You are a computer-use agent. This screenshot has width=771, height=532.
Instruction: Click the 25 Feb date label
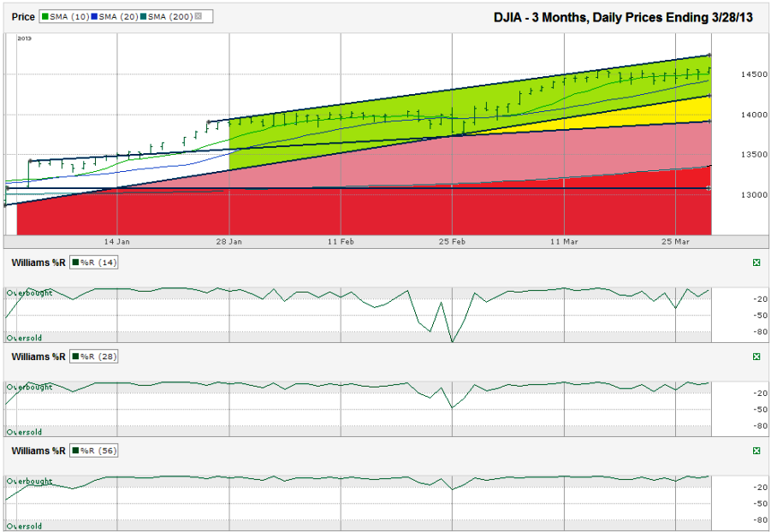[x=453, y=241]
